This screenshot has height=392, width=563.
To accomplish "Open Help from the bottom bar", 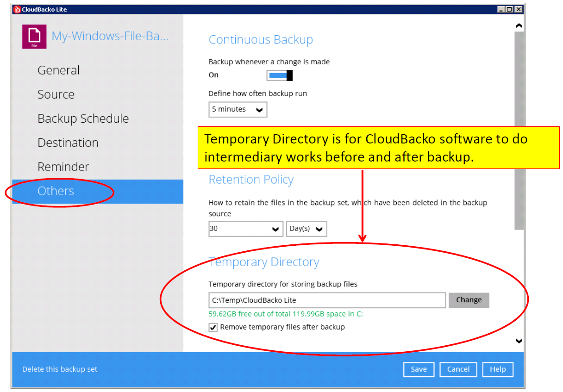I will 498,369.
